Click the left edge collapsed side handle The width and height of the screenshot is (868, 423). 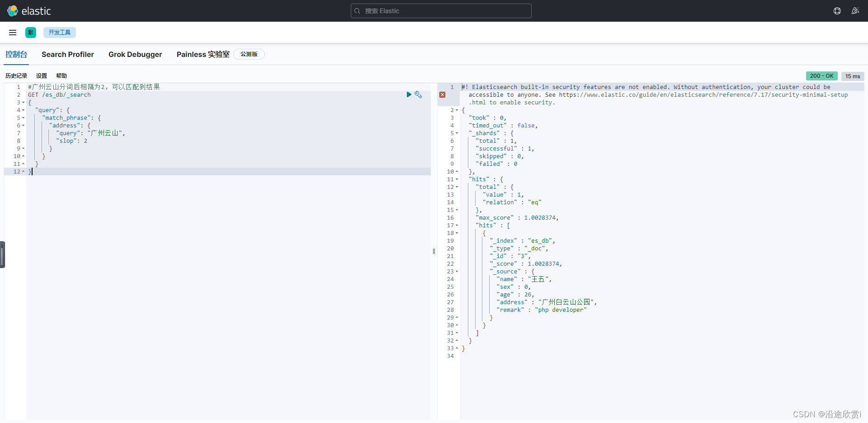click(x=2, y=254)
